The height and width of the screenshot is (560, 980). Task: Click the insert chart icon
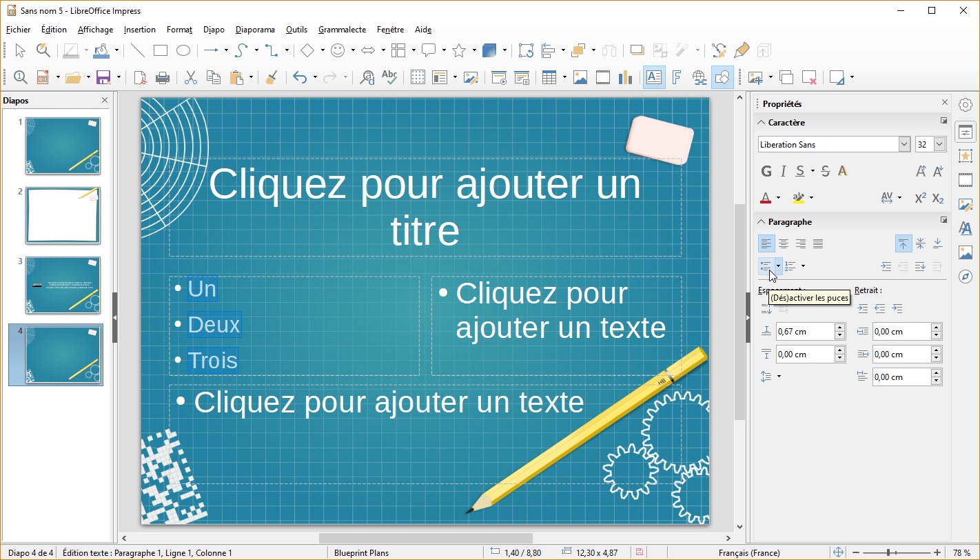(x=625, y=77)
